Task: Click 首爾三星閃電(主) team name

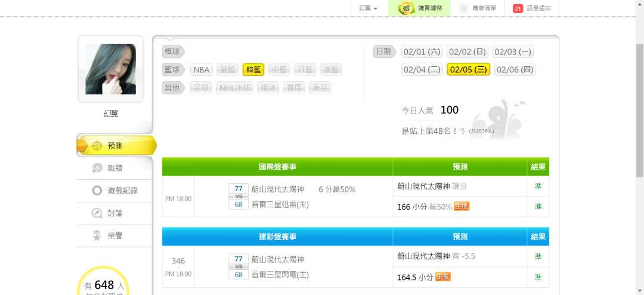Action: (x=280, y=275)
